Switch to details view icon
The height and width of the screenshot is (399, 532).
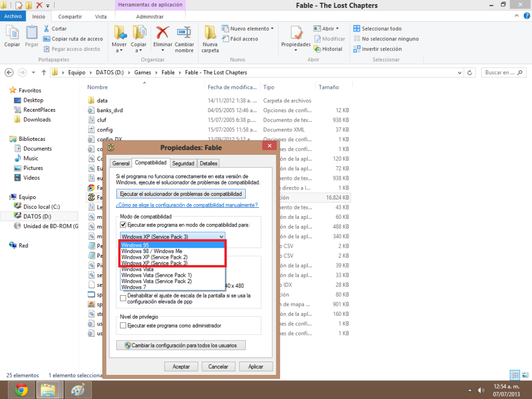(515, 375)
